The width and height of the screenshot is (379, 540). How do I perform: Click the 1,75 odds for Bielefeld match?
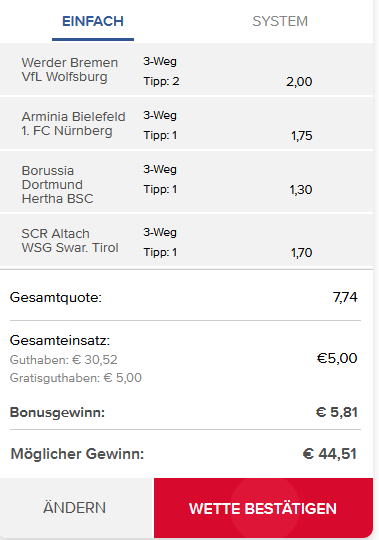pos(302,136)
